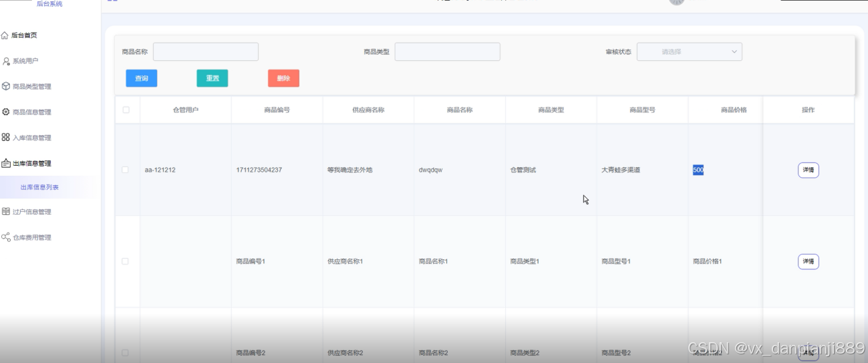Click the cell 商品名称1

pos(433,261)
